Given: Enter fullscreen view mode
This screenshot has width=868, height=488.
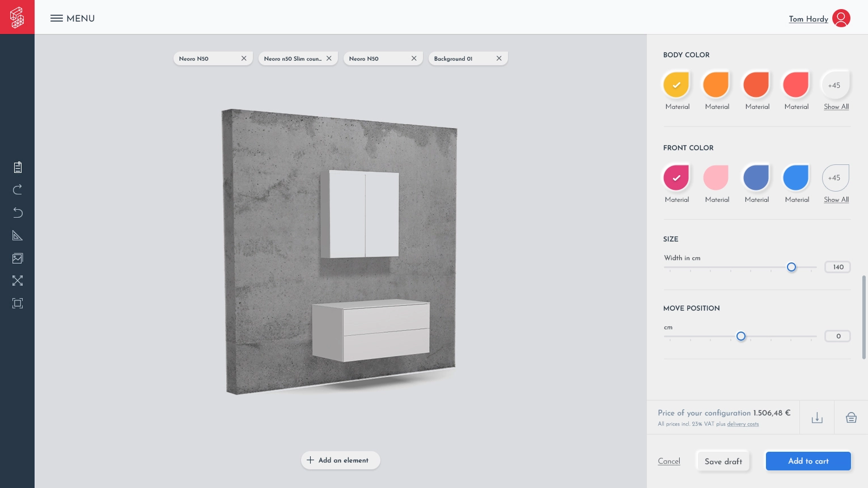Looking at the screenshot, I should tap(17, 281).
